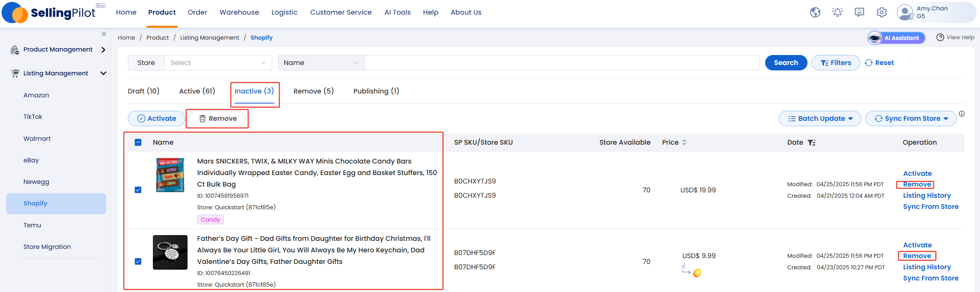Image resolution: width=980 pixels, height=292 pixels.
Task: Click Sync From Store for Father's Day Gift
Action: (931, 278)
